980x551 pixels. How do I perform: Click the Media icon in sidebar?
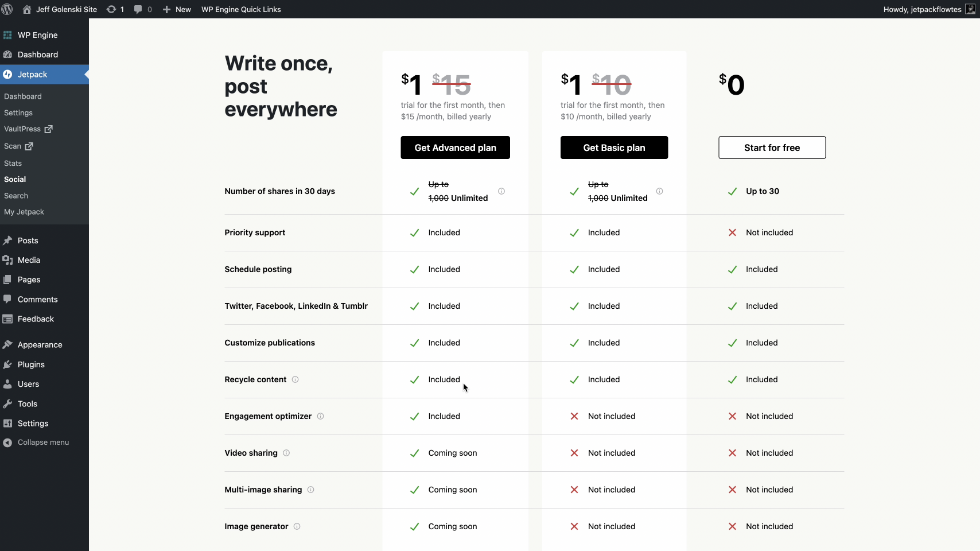click(x=7, y=260)
